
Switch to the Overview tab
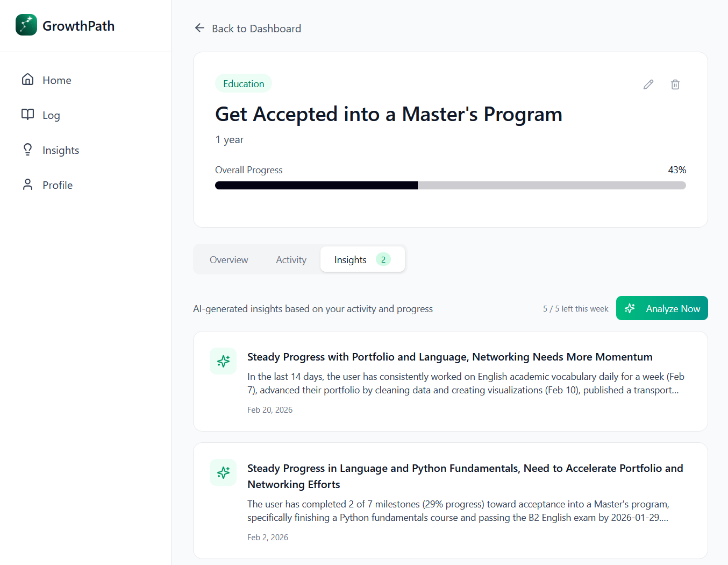229,260
